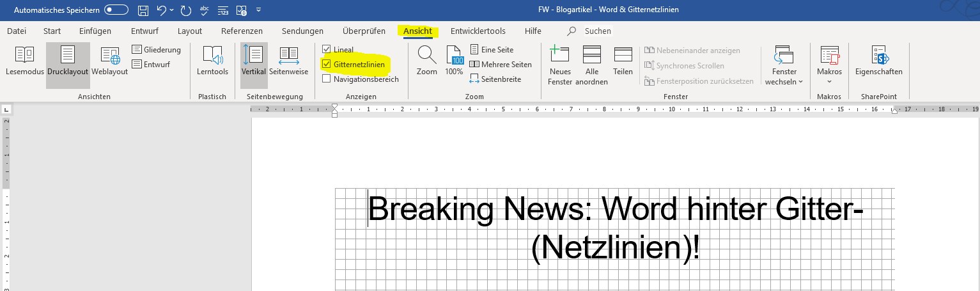Switch to the Referenzen tab

point(242,31)
